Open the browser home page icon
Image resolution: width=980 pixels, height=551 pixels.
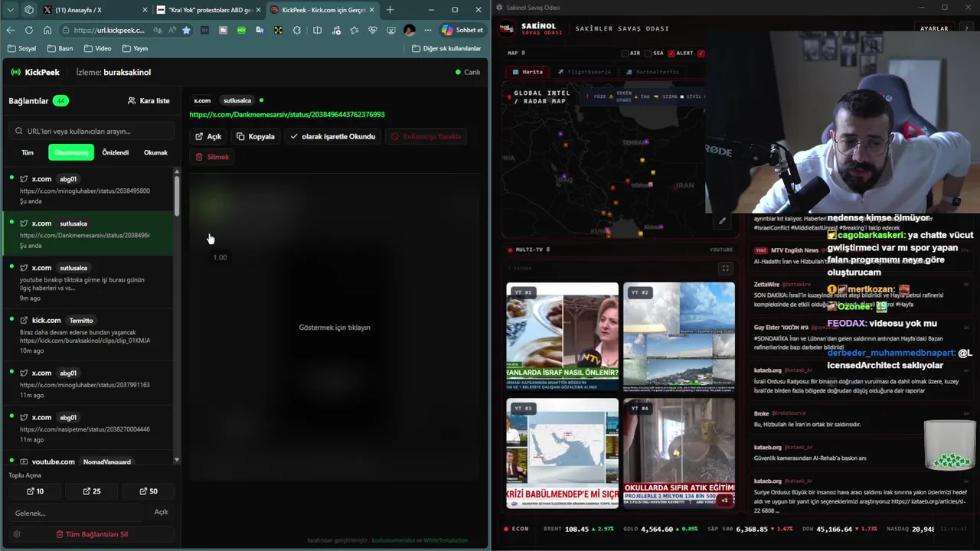point(47,30)
